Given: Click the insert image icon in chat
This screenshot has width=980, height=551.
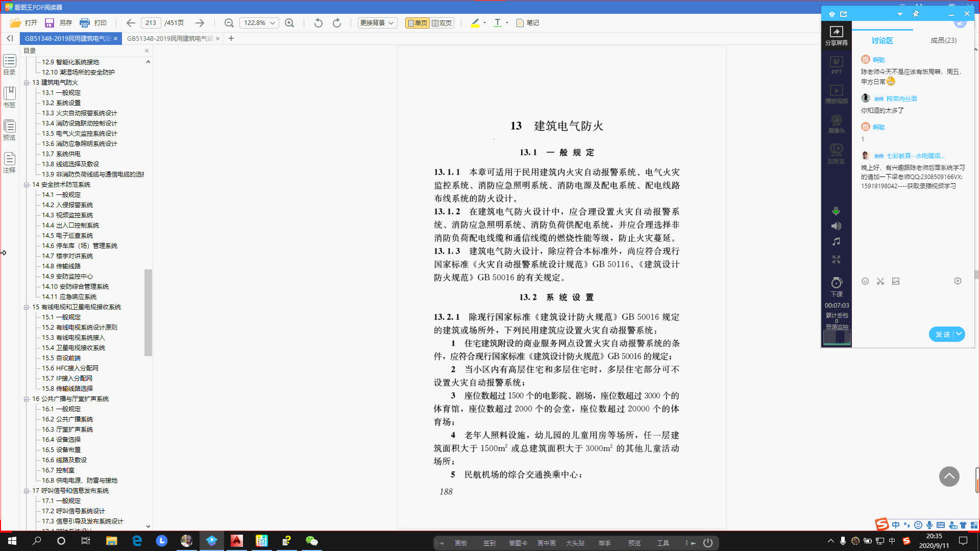Looking at the screenshot, I should click(896, 281).
